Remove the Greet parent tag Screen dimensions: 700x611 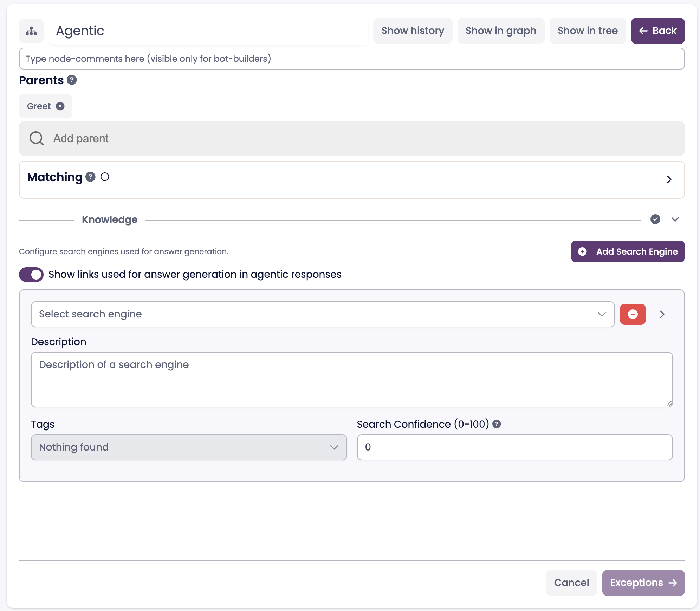tap(60, 106)
